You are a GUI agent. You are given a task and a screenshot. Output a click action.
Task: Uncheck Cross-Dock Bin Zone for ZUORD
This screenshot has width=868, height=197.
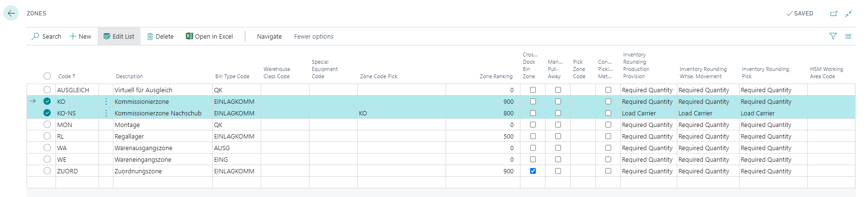[x=533, y=171]
